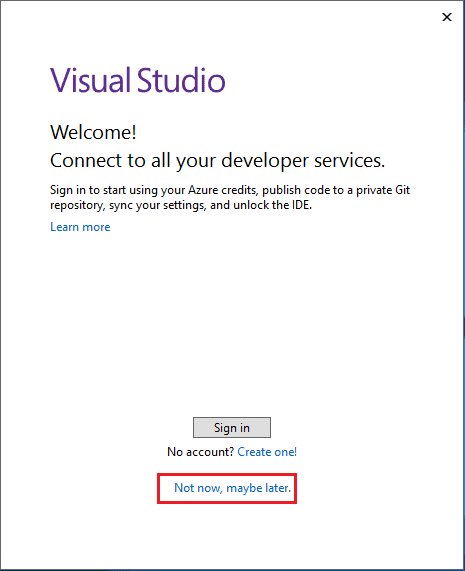The width and height of the screenshot is (465, 571).
Task: Read more about signing in benefits
Action: (x=80, y=227)
